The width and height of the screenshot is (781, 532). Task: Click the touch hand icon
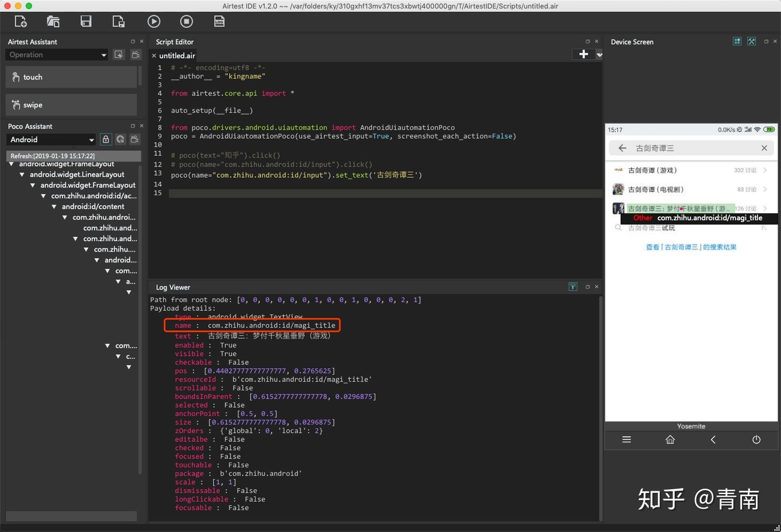(x=16, y=77)
